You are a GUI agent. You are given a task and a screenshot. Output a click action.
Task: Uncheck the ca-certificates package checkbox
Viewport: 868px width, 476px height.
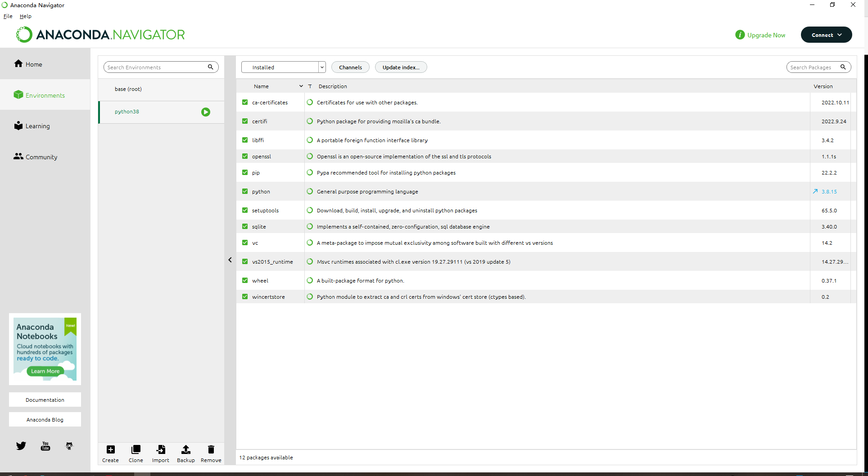pos(245,102)
